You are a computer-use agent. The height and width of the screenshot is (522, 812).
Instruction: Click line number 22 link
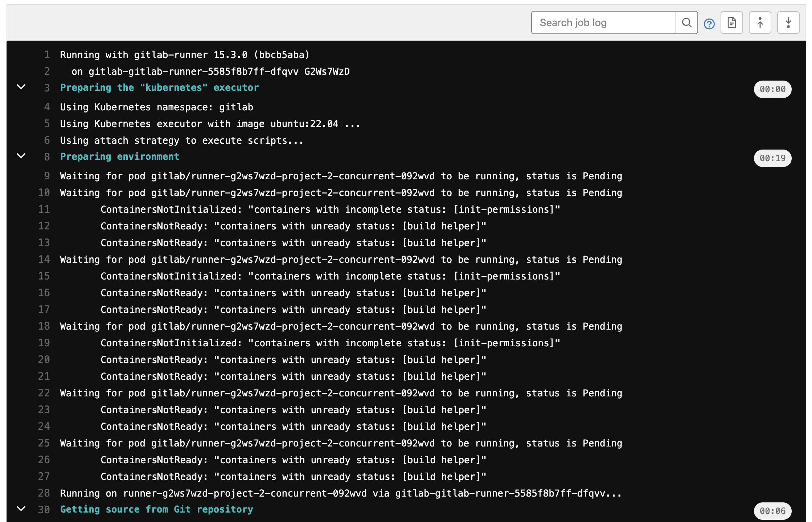point(44,393)
